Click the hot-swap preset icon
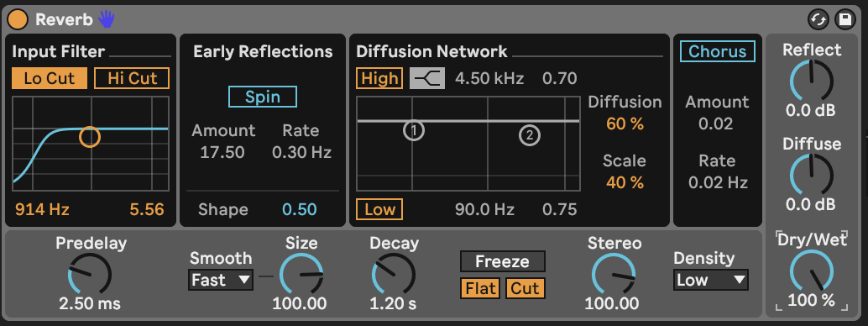The width and height of the screenshot is (868, 326). pos(818,19)
